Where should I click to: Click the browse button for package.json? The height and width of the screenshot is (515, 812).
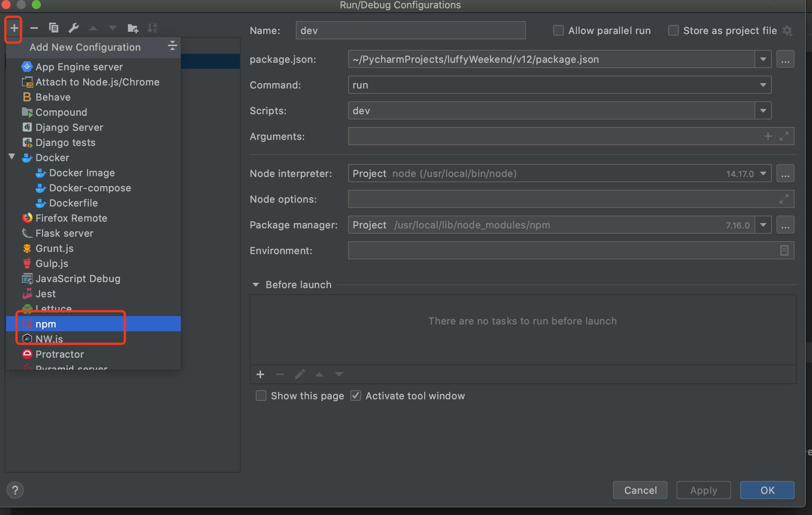click(x=786, y=59)
